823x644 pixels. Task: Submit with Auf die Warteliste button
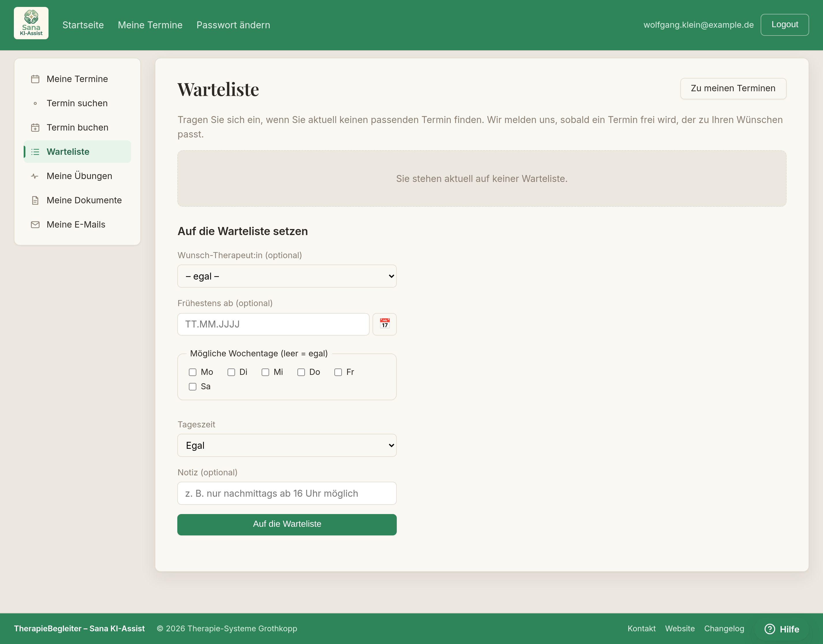287,525
